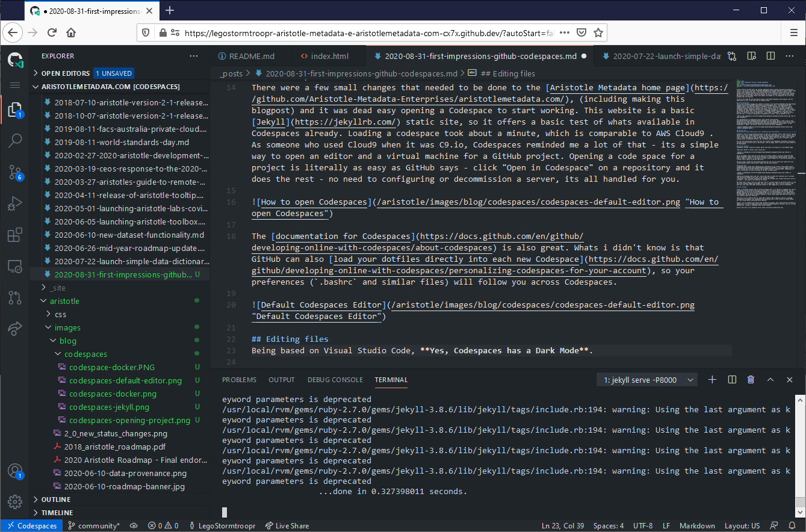Switch to OUTPUT panel tab
This screenshot has height=532, width=806.
pyautogui.click(x=282, y=380)
